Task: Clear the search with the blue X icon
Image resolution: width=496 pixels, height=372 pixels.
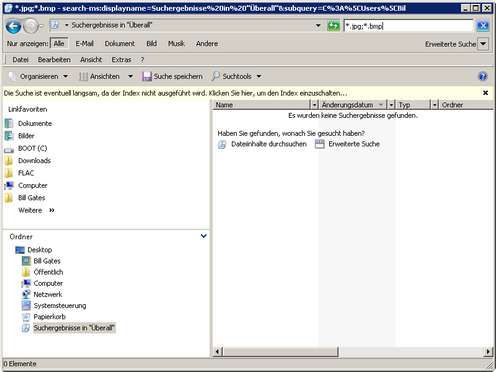Action: 482,26
